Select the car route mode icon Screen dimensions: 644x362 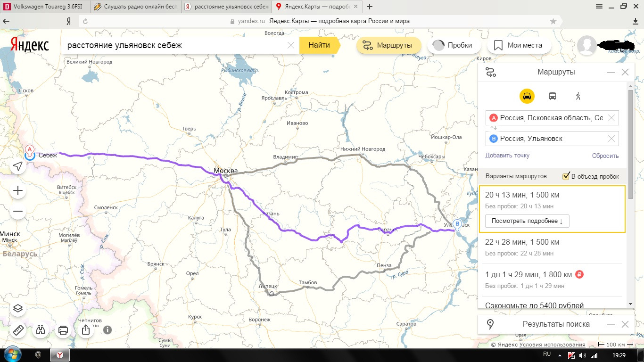coord(527,96)
